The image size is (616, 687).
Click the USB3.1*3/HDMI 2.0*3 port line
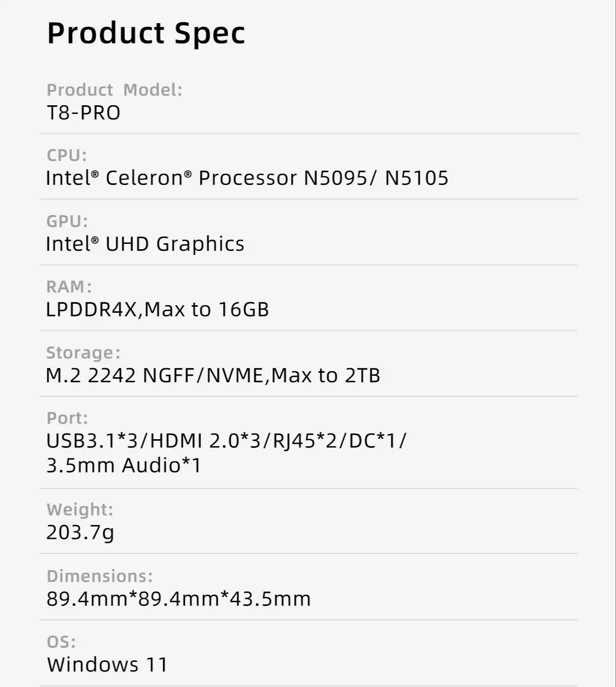tap(226, 441)
